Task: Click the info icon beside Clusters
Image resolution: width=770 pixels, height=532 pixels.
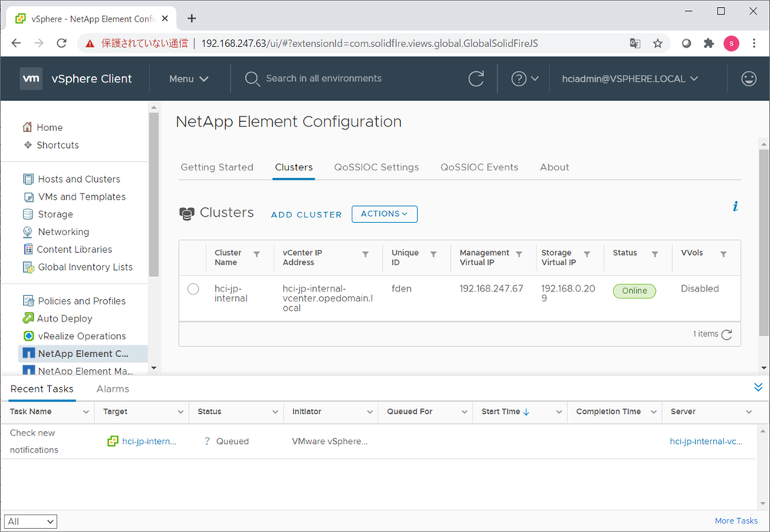Action: coord(735,207)
